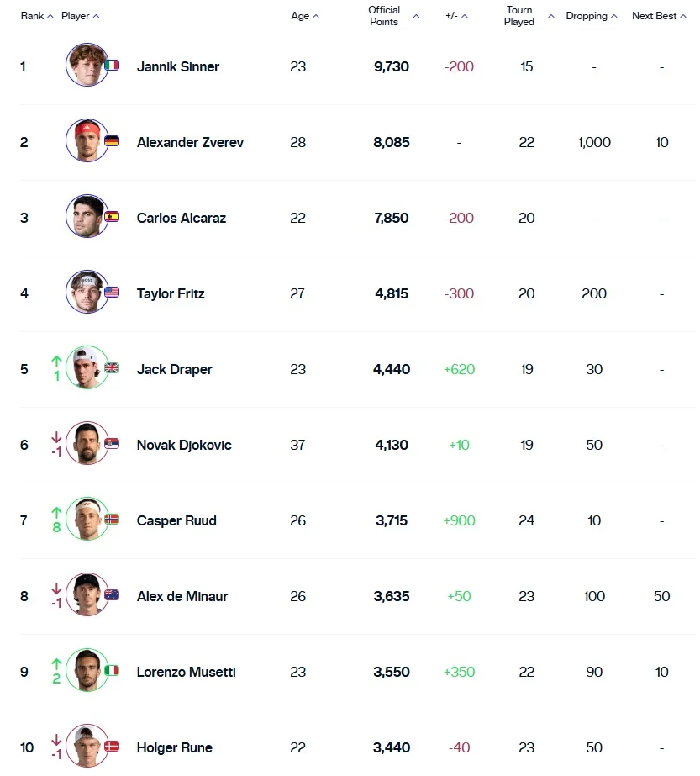Click Jannik Sinner's player photo

tap(87, 65)
